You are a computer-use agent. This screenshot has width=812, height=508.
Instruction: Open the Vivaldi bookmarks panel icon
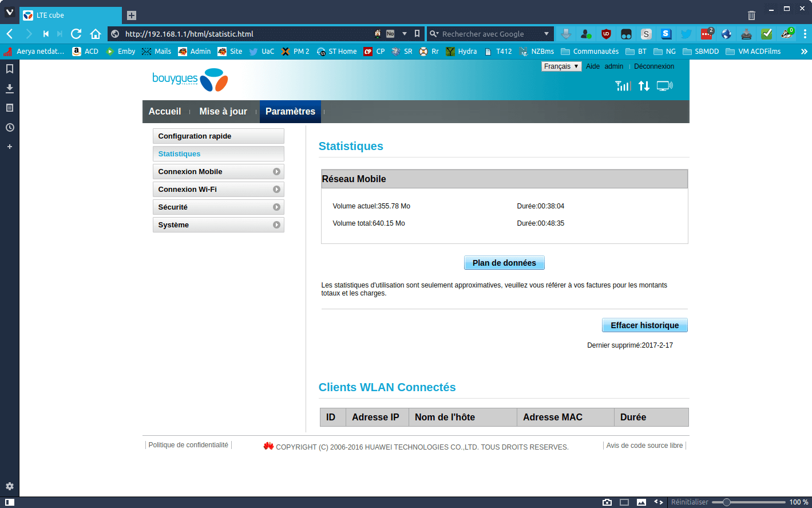10,69
